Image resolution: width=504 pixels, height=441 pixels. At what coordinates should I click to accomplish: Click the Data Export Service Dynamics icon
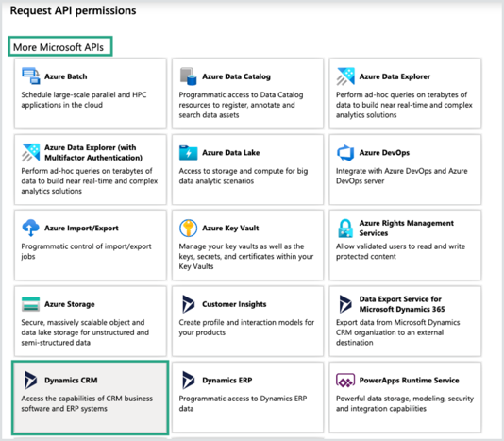[345, 304]
